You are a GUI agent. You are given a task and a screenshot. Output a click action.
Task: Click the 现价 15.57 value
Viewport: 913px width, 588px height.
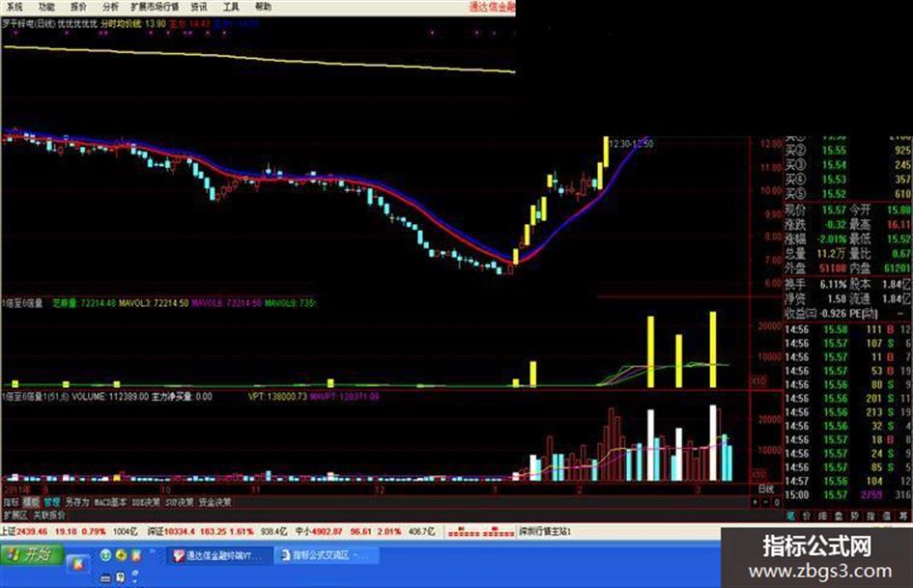click(x=834, y=210)
